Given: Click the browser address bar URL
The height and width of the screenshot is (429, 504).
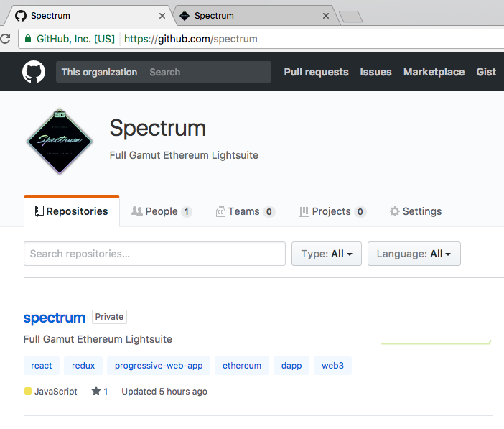Looking at the screenshot, I should (x=190, y=39).
